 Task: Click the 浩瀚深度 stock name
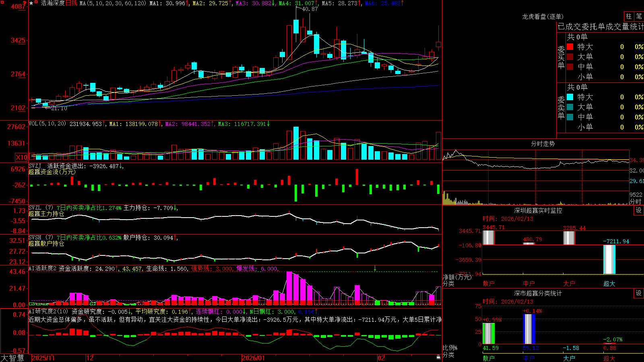(x=53, y=3)
